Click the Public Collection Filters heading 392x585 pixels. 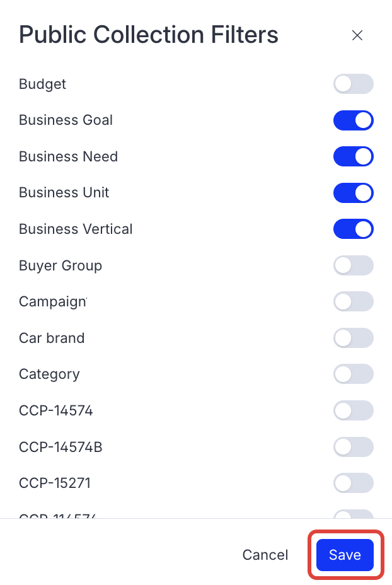149,35
